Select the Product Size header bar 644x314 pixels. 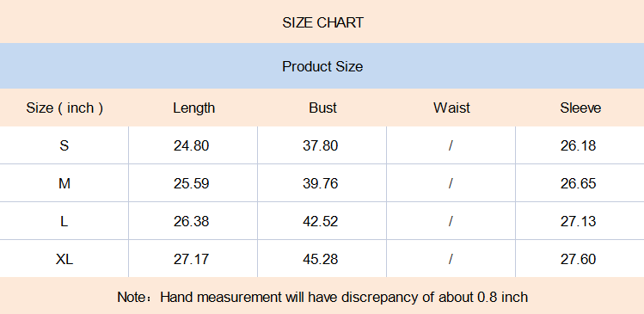tap(322, 66)
